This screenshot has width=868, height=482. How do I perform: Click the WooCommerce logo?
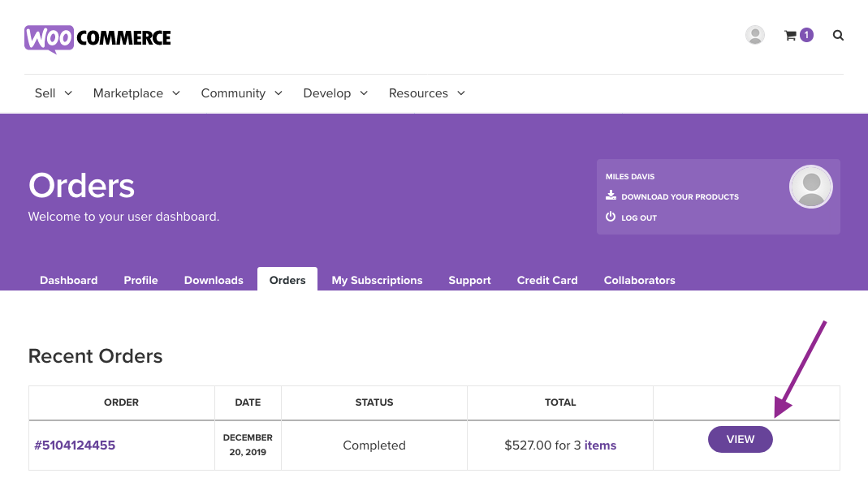pyautogui.click(x=97, y=38)
